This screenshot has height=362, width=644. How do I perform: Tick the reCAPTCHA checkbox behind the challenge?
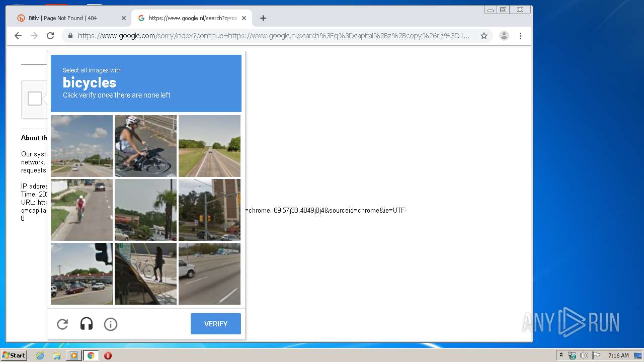click(35, 99)
